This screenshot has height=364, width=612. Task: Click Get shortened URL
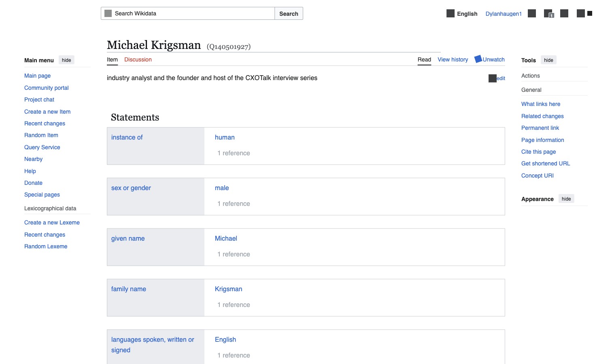(546, 163)
